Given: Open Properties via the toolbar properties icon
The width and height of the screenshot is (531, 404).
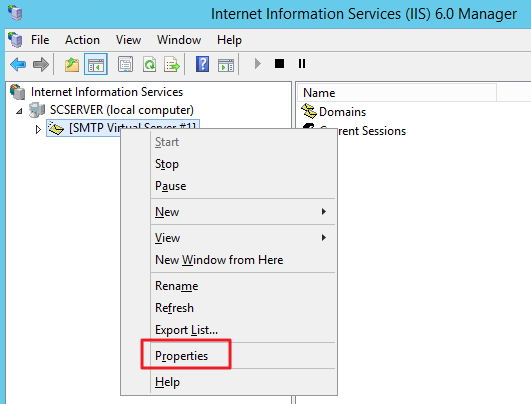Looking at the screenshot, I should click(125, 64).
